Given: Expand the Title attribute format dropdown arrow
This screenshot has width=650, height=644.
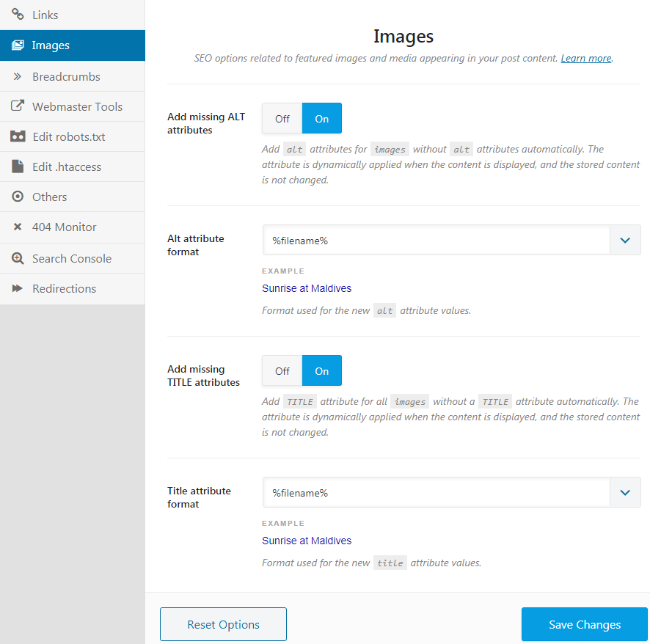Looking at the screenshot, I should [625, 493].
